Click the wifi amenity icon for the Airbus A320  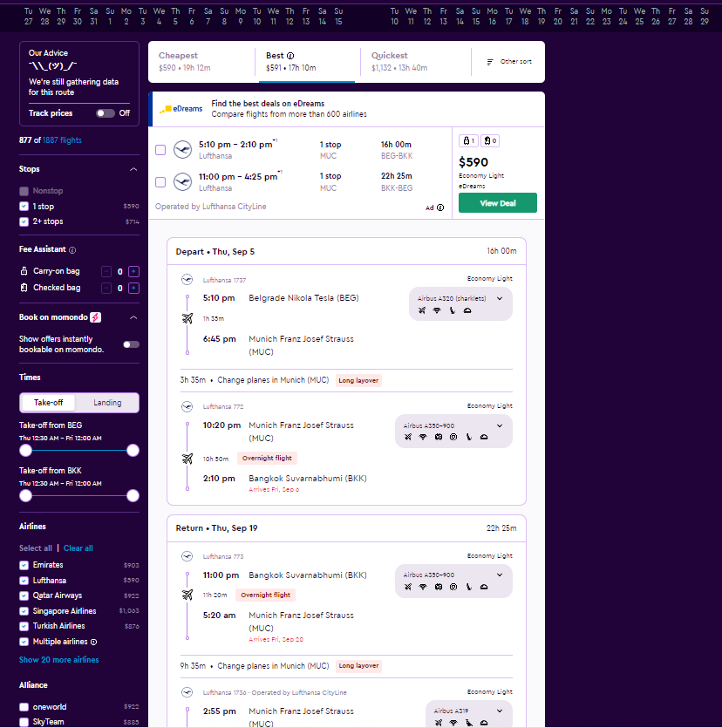tap(437, 310)
